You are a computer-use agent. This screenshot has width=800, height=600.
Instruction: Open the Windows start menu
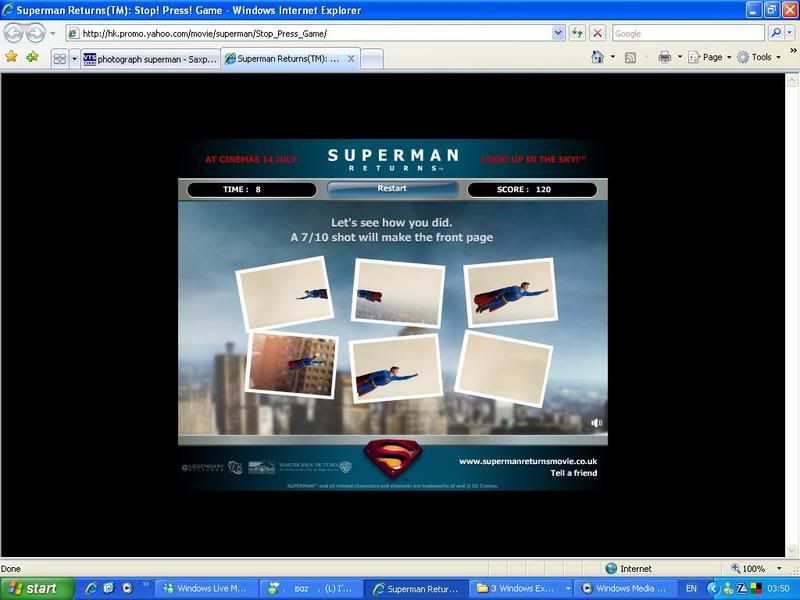click(x=37, y=588)
